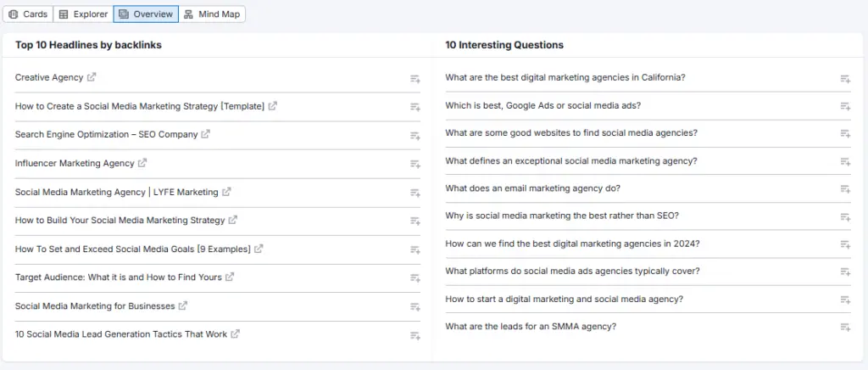Open the Explorer tab
Image resolution: width=868 pixels, height=370 pixels.
(x=83, y=14)
